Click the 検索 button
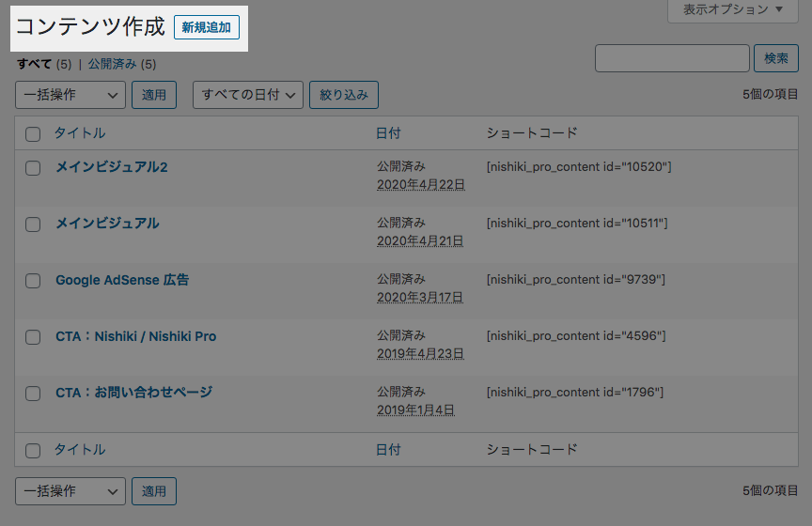The width and height of the screenshot is (812, 526). [x=775, y=58]
